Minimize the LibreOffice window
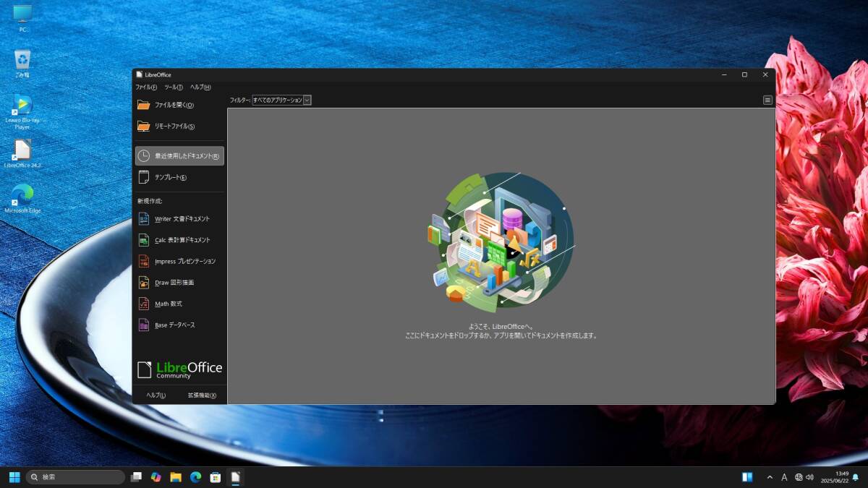868x488 pixels. (x=724, y=74)
